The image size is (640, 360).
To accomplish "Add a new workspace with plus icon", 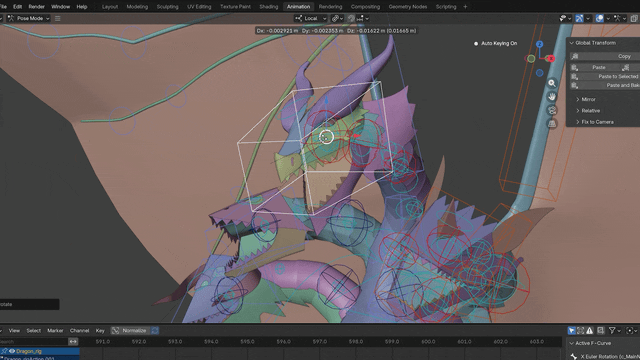I will pos(465,7).
